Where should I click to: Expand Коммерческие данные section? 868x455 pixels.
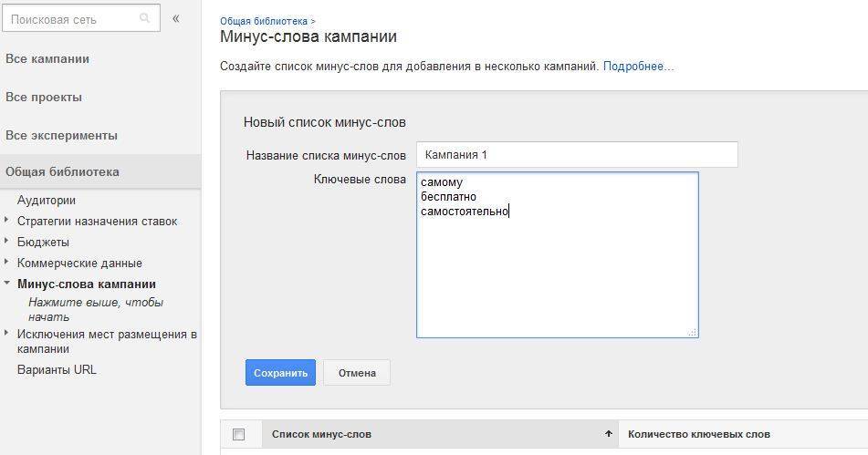7,263
